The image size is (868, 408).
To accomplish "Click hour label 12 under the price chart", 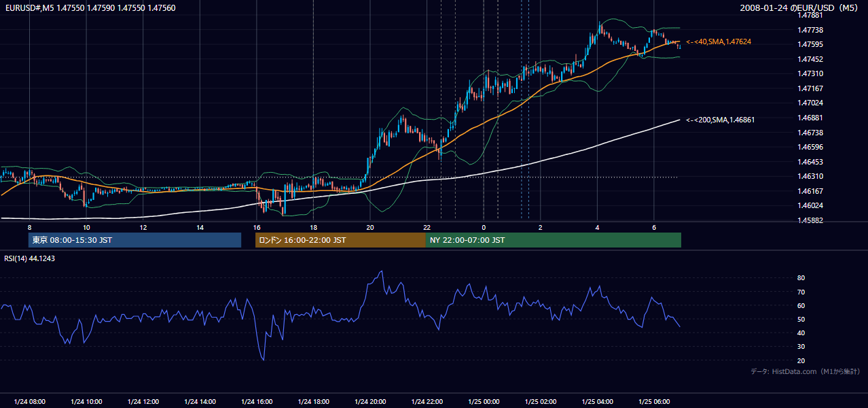I will coord(143,227).
